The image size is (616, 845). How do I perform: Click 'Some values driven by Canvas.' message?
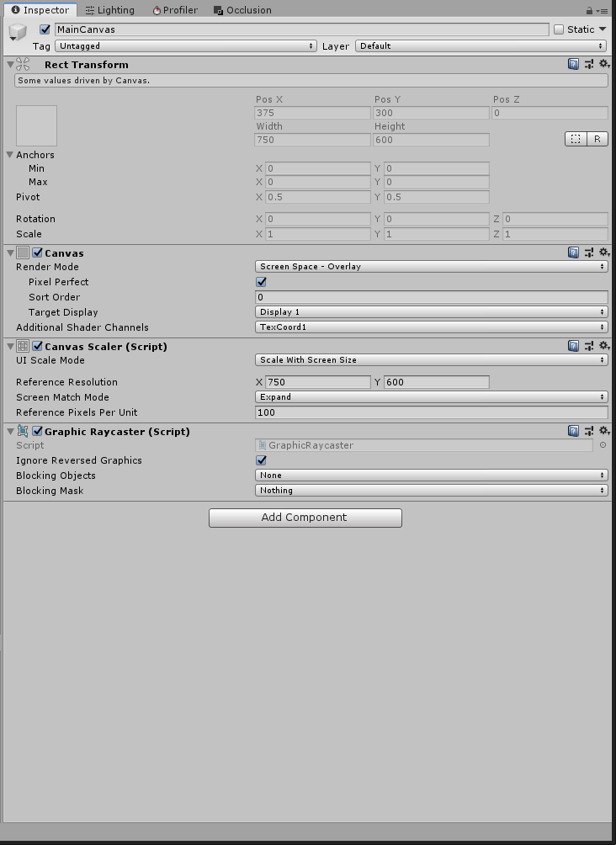tap(311, 80)
